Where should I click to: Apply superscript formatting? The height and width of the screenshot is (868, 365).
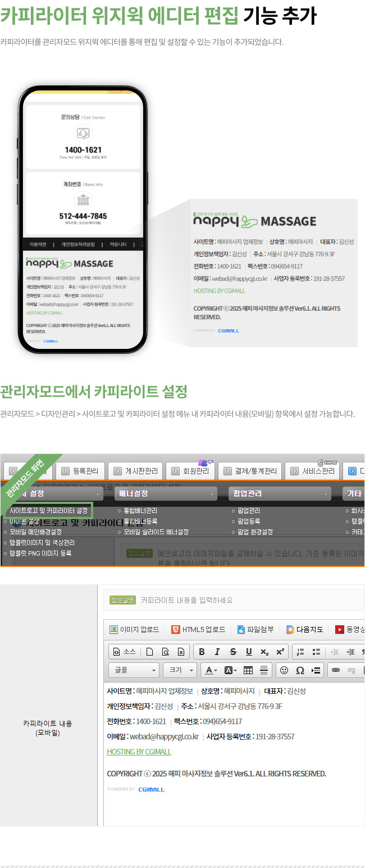tap(280, 652)
